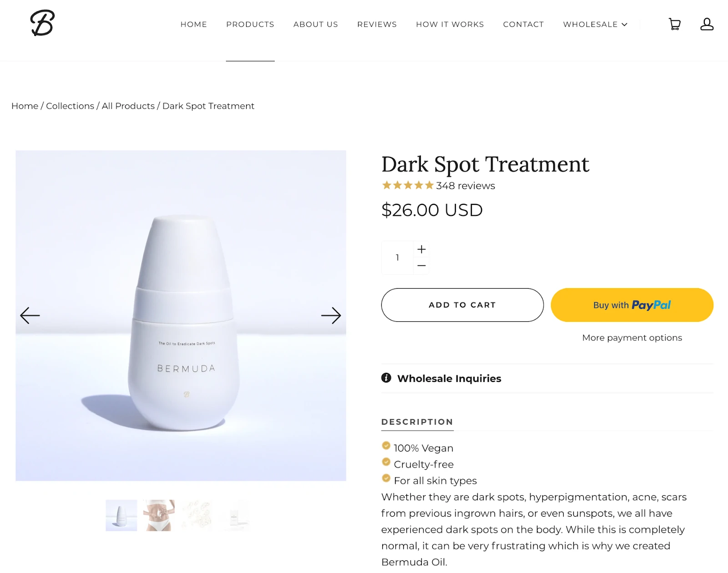Screen dimensions: 728x573
Task: Click the Wholesale Inquiries info icon
Action: click(x=386, y=378)
